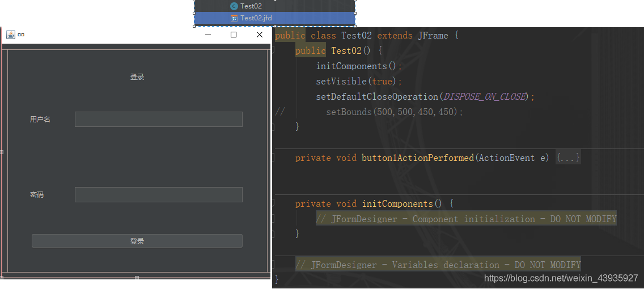Click the left-edge resize handle of the form
This screenshot has width=644, height=289.
coord(2,152)
